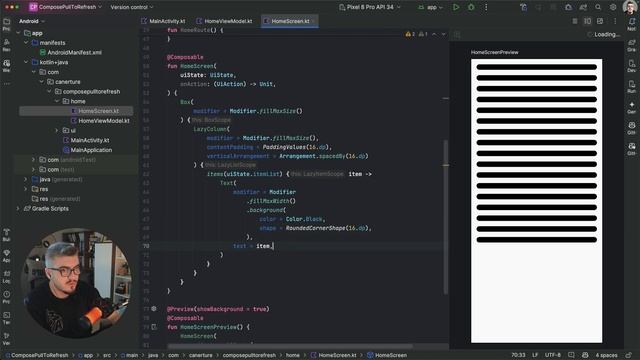This screenshot has width=640, height=360.
Task: Open the Notifications bell tool window
Action: [x=631, y=24]
